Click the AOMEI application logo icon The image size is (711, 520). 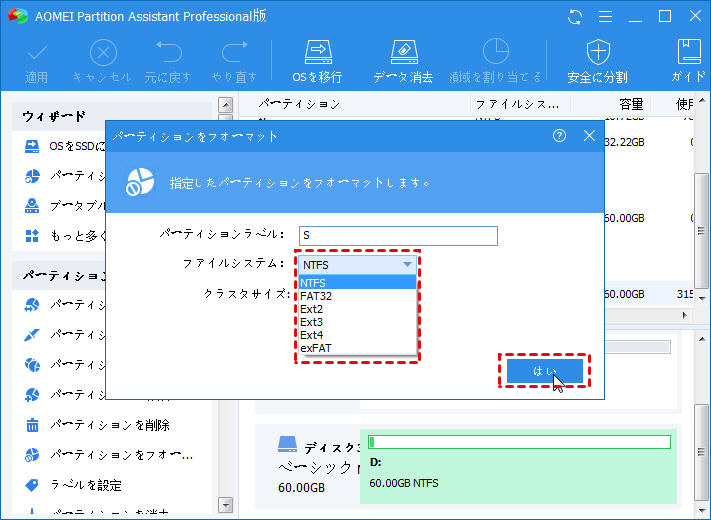pyautogui.click(x=18, y=16)
